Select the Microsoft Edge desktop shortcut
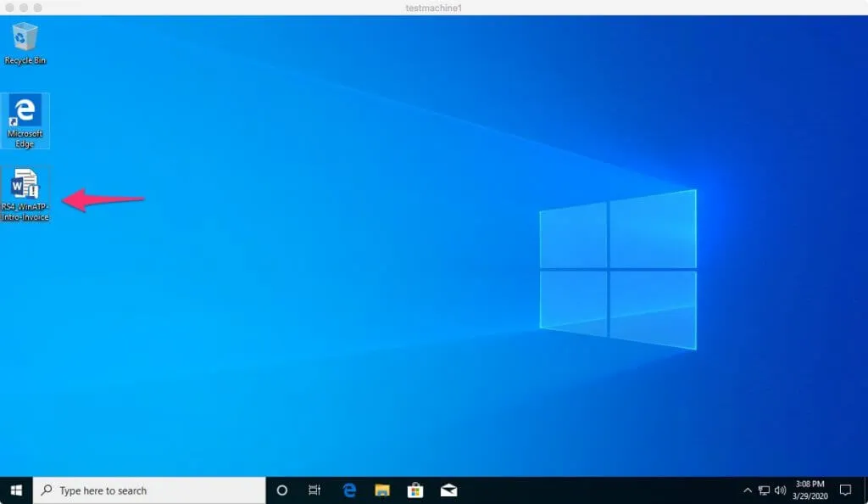Viewport: 868px width, 504px height. [x=25, y=120]
